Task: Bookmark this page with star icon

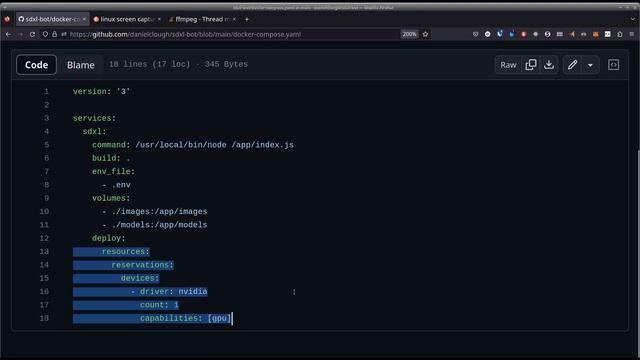Action: (x=425, y=34)
